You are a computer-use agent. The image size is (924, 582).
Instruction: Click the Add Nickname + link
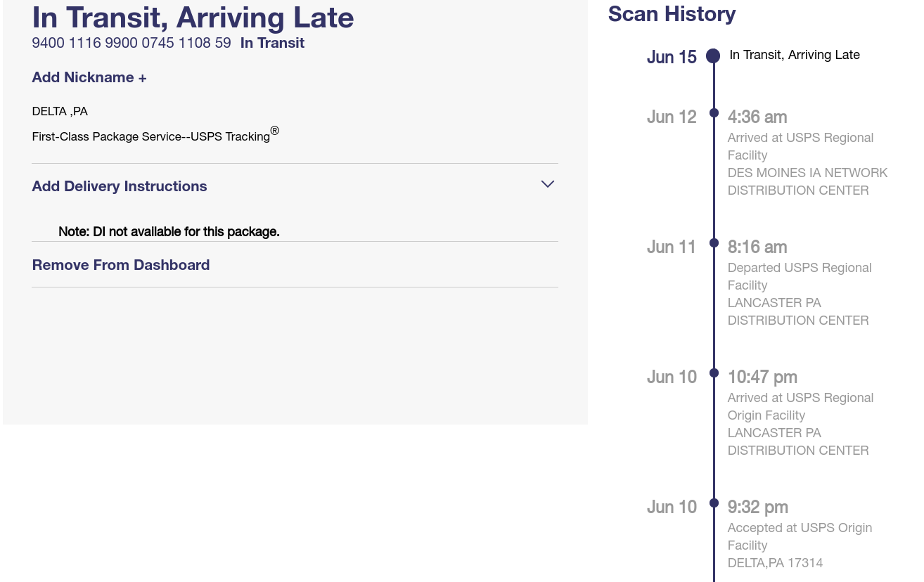(89, 77)
